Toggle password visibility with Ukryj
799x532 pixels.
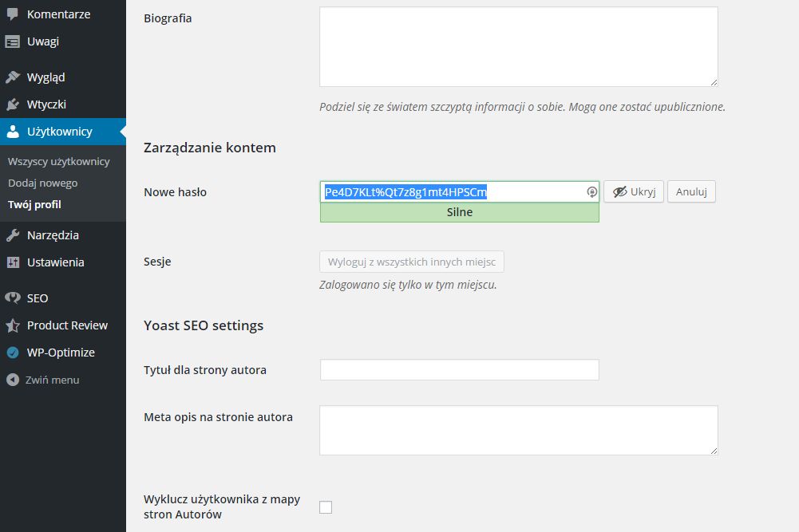[x=634, y=192]
